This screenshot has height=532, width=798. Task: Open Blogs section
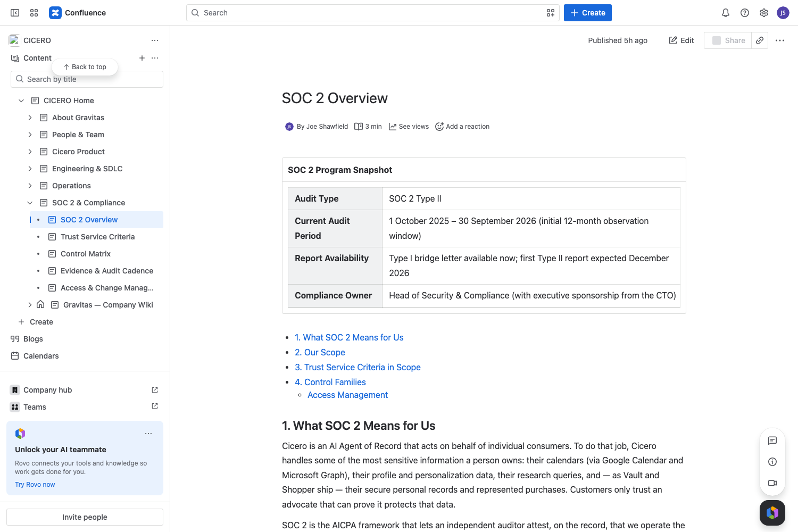(33, 339)
